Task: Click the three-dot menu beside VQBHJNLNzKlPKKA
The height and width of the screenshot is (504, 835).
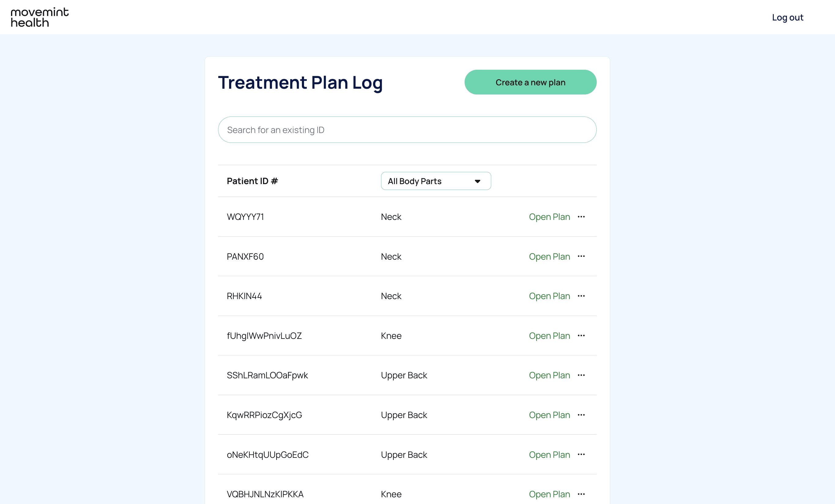Action: [581, 494]
